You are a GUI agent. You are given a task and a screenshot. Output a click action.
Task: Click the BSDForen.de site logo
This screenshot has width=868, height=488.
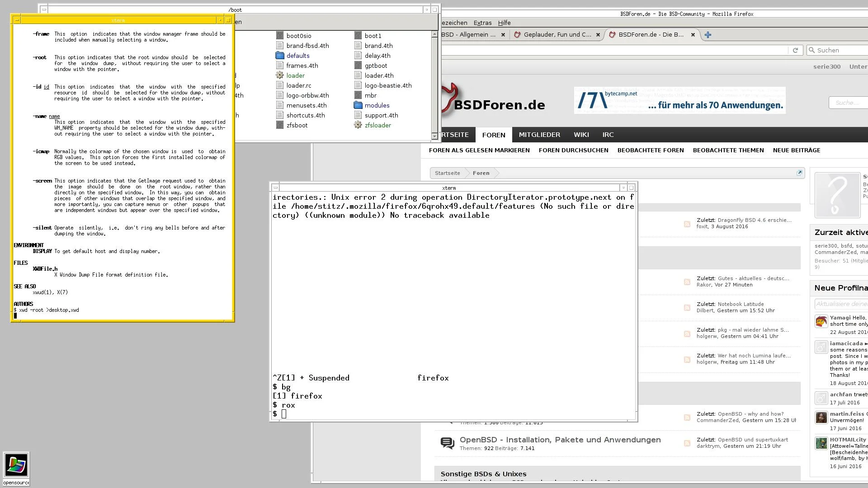(x=493, y=99)
